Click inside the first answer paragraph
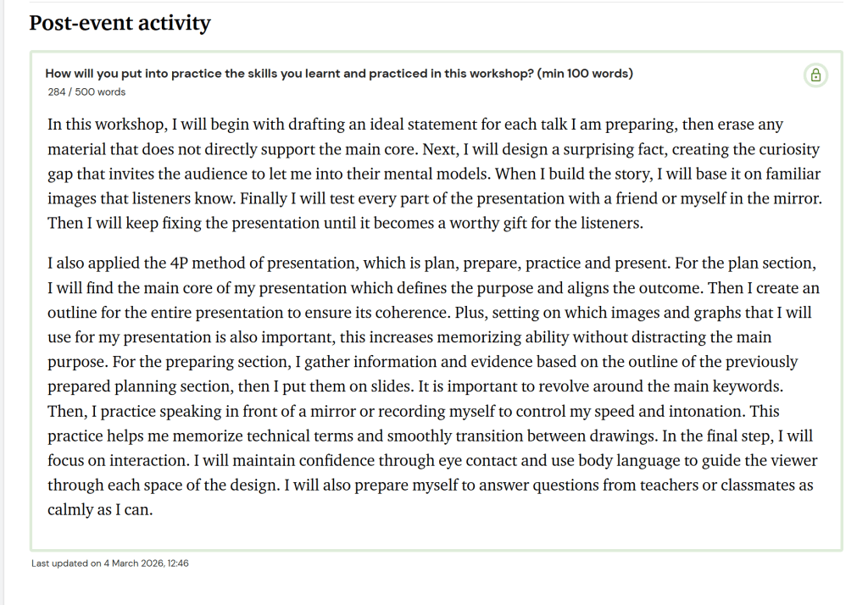This screenshot has height=605, width=868. point(424,175)
